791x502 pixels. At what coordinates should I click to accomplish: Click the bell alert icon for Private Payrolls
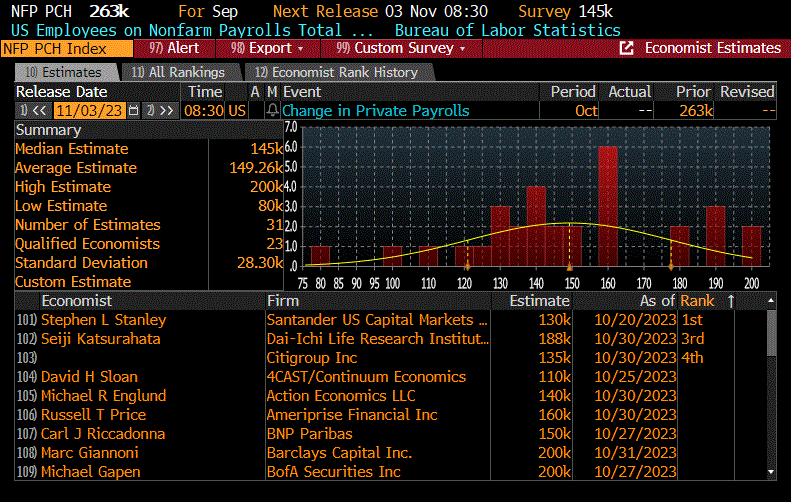coord(272,110)
